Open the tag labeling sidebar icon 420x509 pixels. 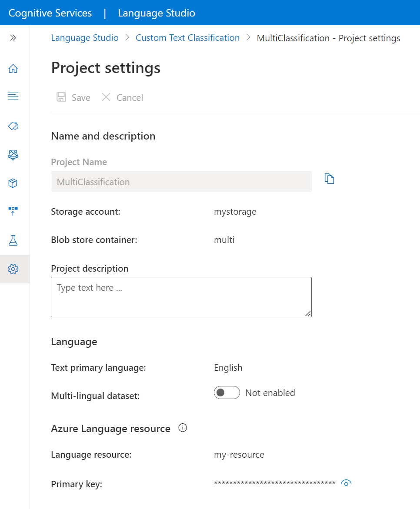click(x=13, y=126)
